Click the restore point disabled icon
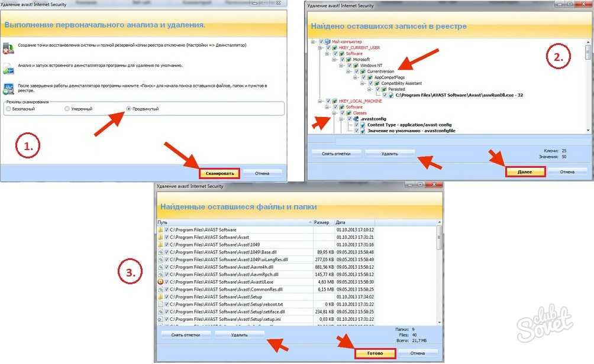 click(8, 47)
